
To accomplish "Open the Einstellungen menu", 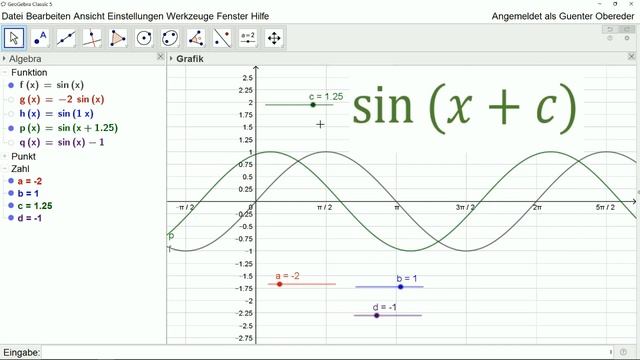I will (136, 16).
